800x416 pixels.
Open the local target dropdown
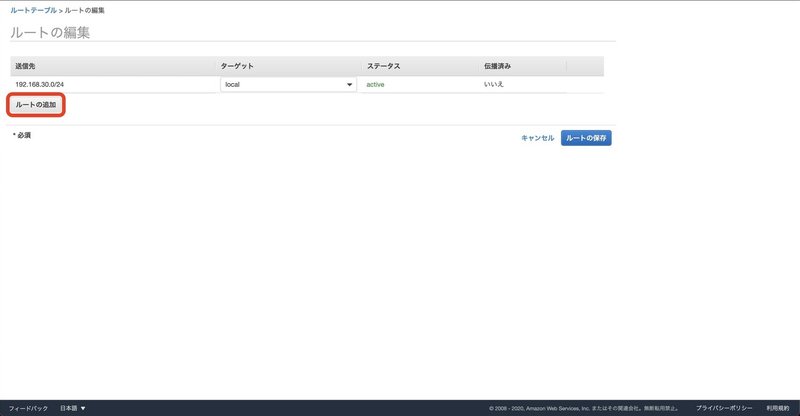(288, 84)
